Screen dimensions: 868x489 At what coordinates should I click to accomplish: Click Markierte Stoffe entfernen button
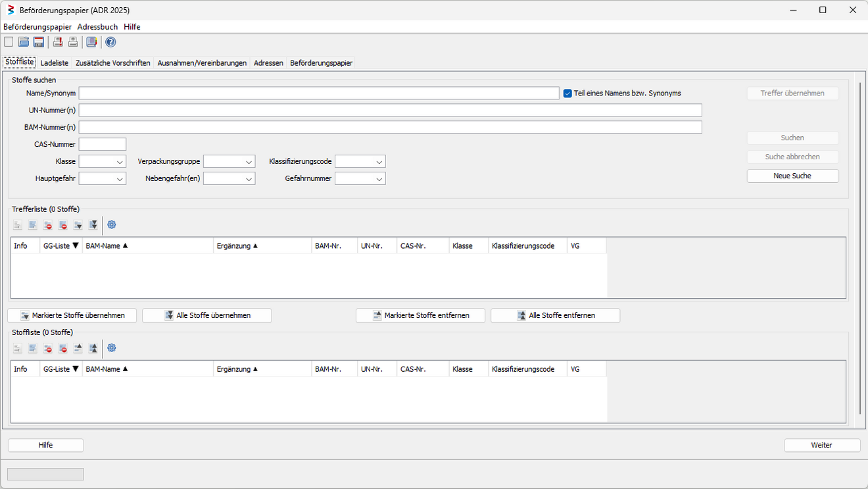(x=421, y=315)
